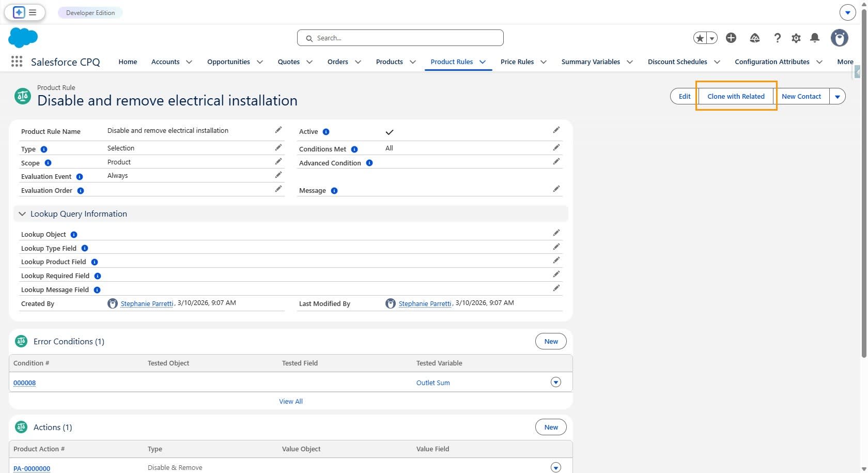Go to the Price Rules tab

517,62
